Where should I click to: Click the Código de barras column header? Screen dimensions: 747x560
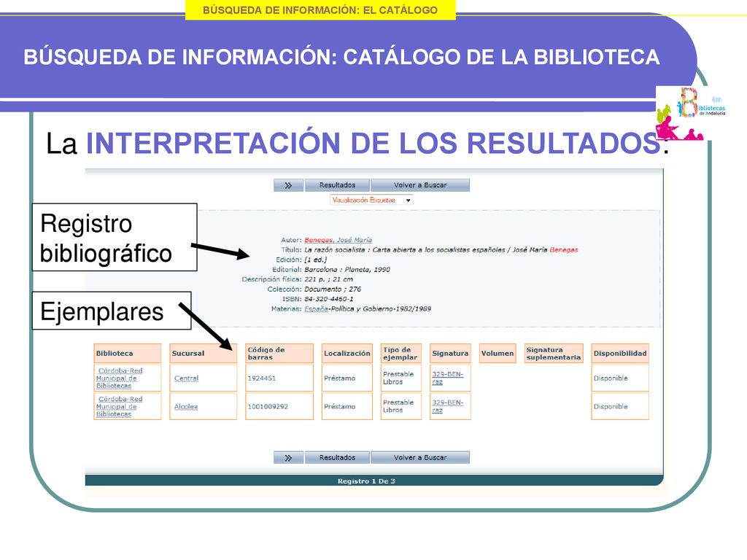click(x=279, y=354)
